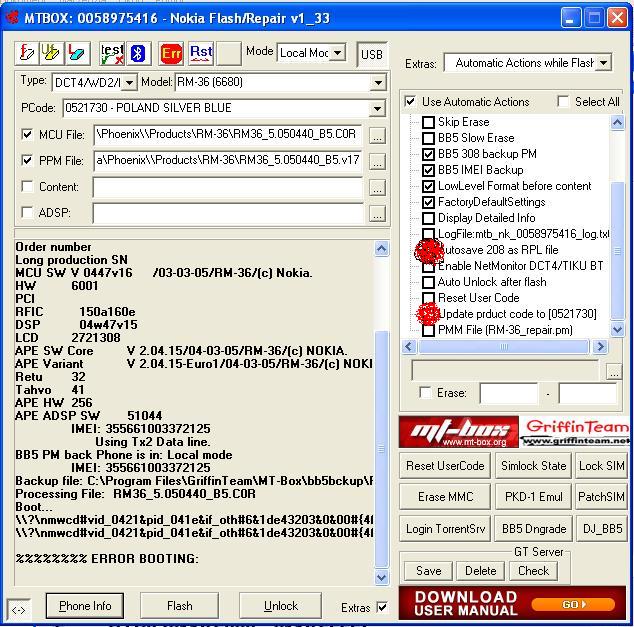Toggle the PPM File checkbox
Image resolution: width=634 pixels, height=627 pixels.
click(x=27, y=160)
